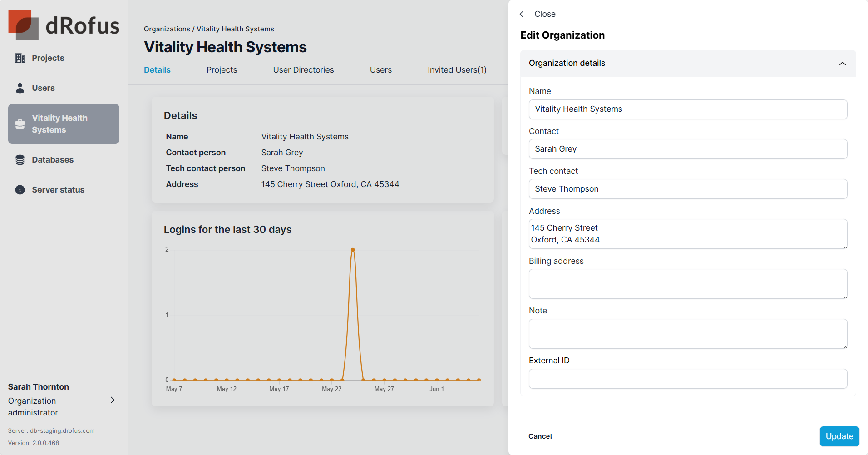Cancel editing the organization
Screen dimensions: 868x455
(x=540, y=436)
